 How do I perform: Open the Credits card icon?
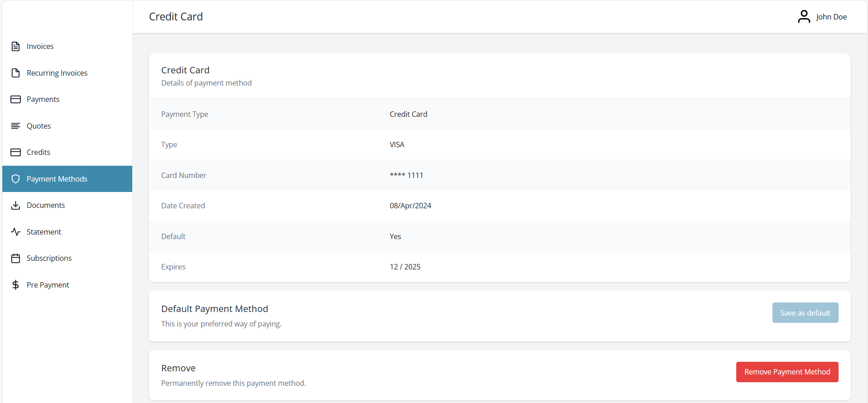click(16, 152)
